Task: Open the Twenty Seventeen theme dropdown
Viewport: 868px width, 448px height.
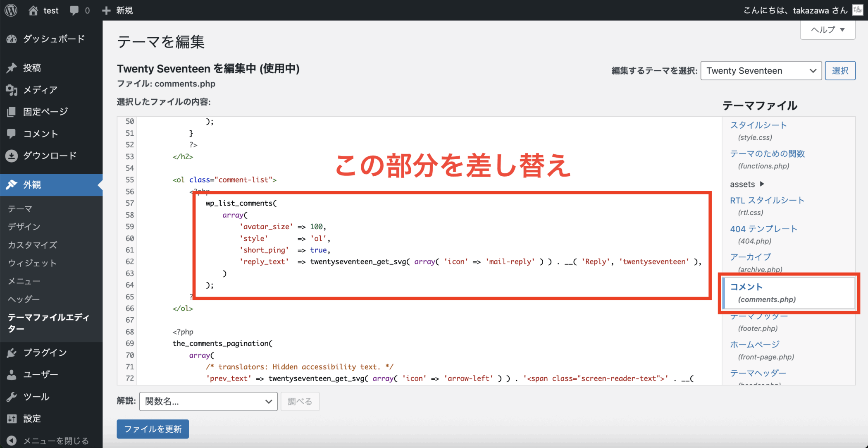Action: click(x=761, y=71)
